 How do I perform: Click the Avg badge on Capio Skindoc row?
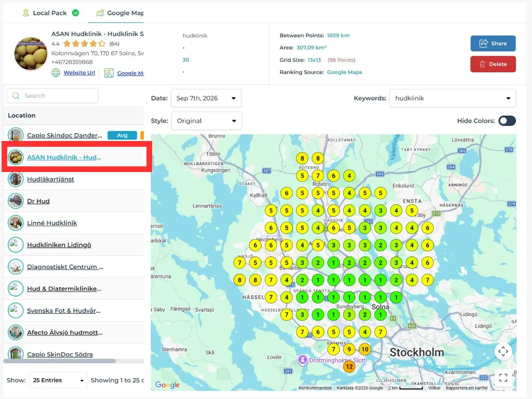point(122,135)
